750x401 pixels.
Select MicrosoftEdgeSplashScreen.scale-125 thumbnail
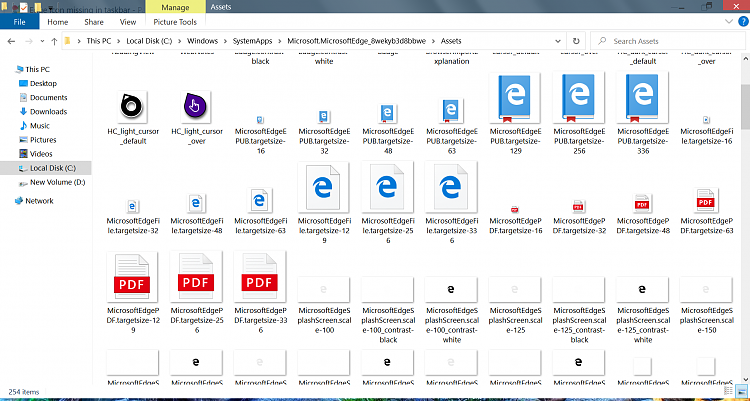(x=515, y=290)
